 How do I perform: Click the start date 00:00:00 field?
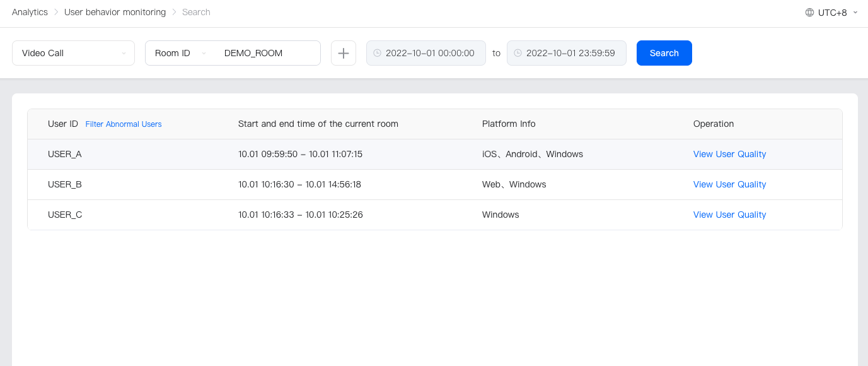point(430,53)
